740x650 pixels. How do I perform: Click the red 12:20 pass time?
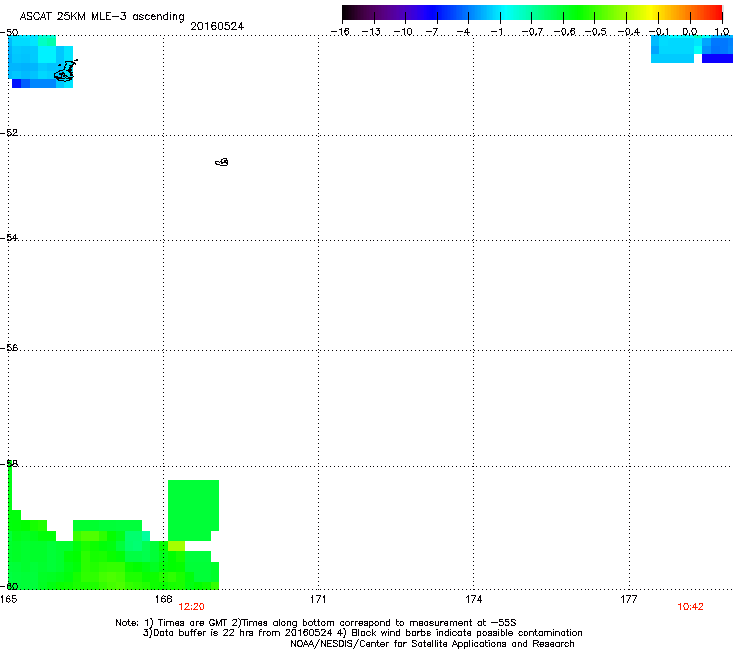(x=191, y=607)
